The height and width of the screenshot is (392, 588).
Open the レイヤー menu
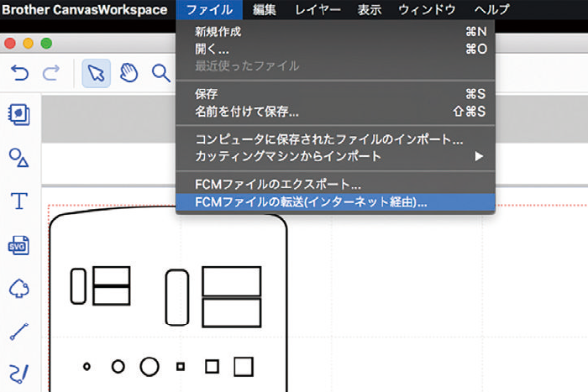point(318,10)
